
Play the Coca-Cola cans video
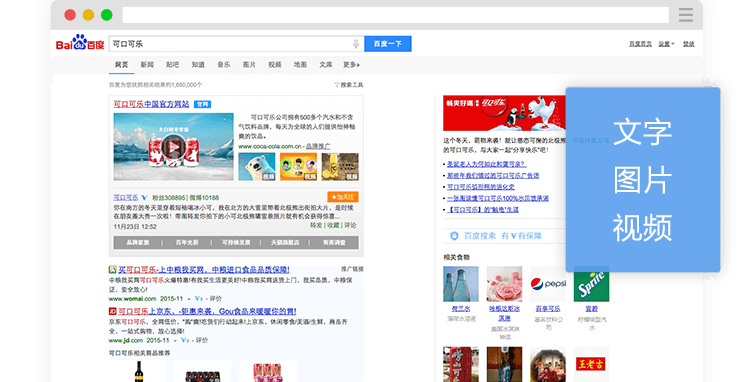coord(173,147)
